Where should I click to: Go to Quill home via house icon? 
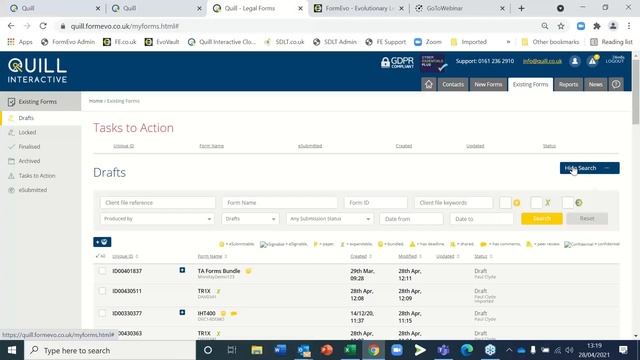coord(429,84)
